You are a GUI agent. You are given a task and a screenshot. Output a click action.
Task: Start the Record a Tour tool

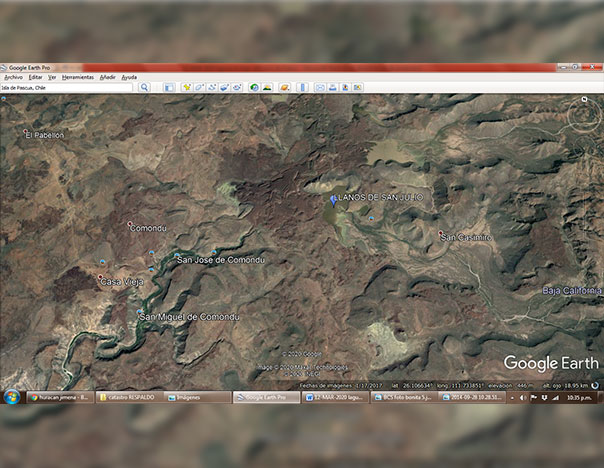click(x=240, y=87)
